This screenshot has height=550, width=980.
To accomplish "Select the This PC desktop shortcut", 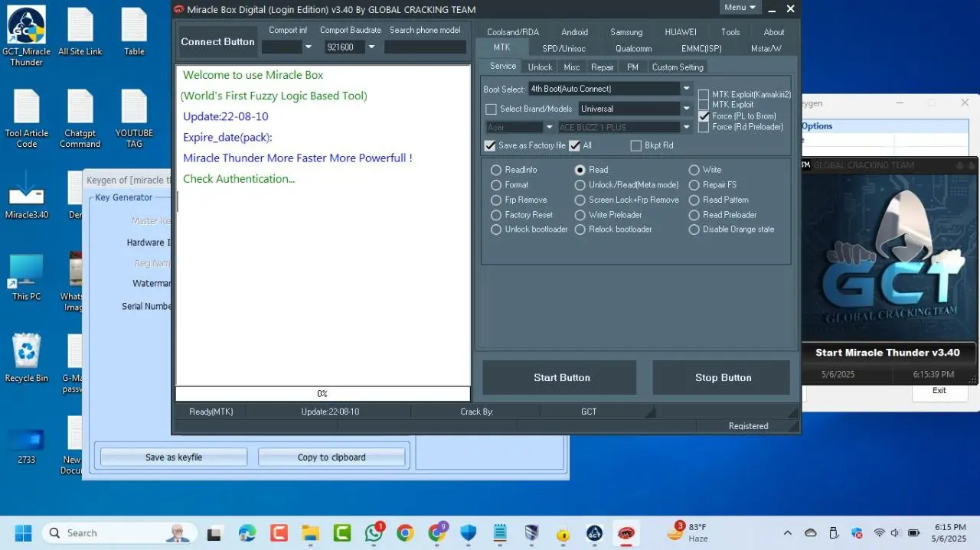I will 26,277.
